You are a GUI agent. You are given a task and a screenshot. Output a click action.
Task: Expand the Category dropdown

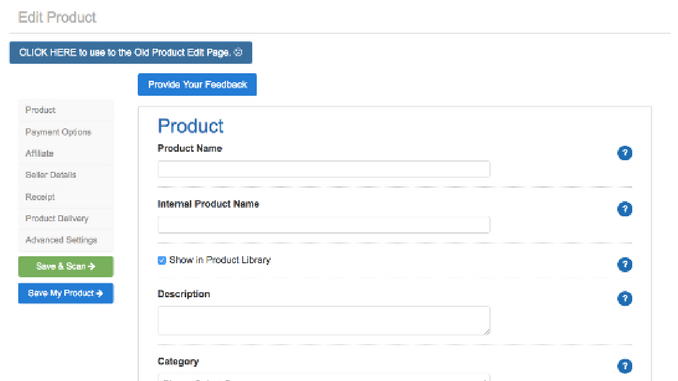click(324, 378)
